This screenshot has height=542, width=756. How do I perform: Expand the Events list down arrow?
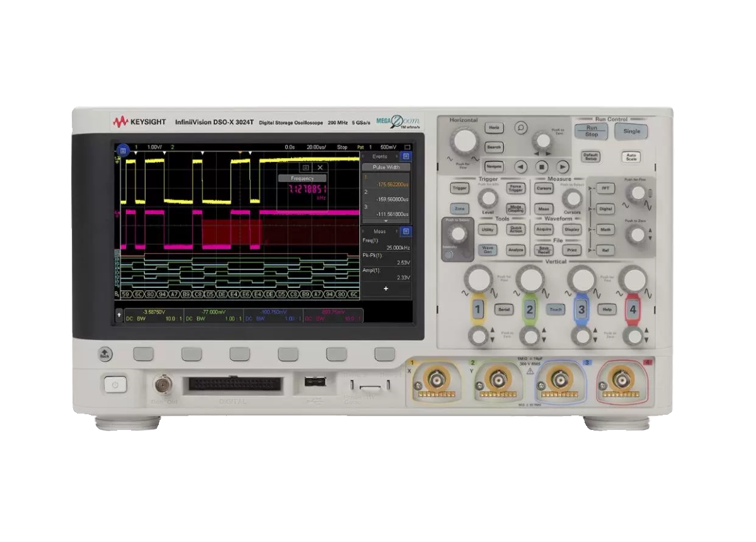point(386,221)
